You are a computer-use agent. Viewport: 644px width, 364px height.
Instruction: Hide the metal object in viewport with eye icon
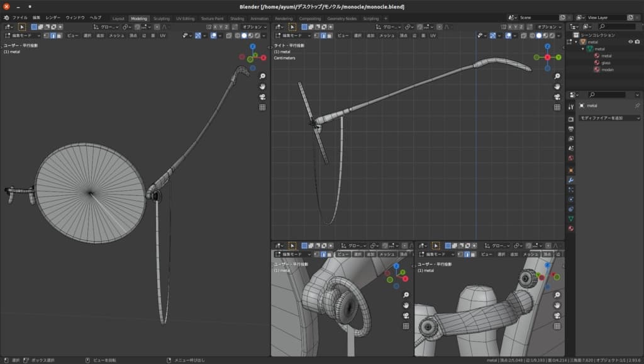pos(630,42)
